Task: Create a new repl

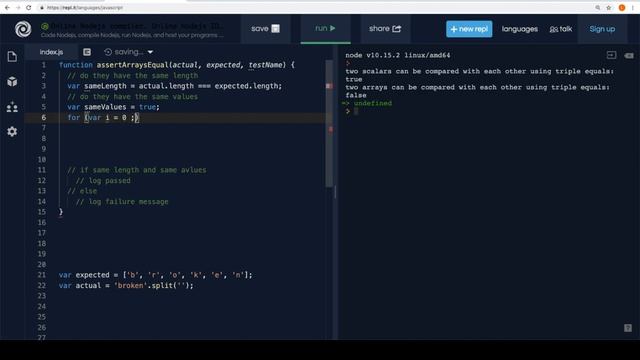Action: point(469,29)
